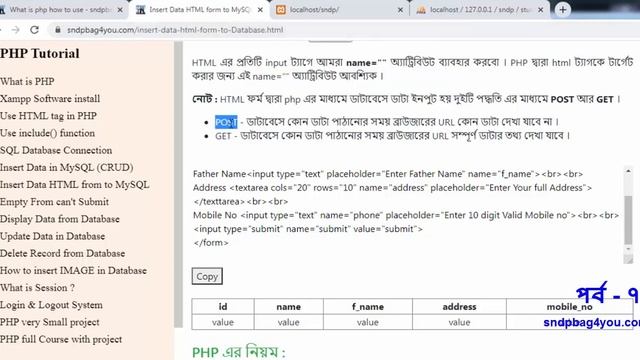
Task: Click the sidebar vertical scrollbar
Action: click(178, 184)
